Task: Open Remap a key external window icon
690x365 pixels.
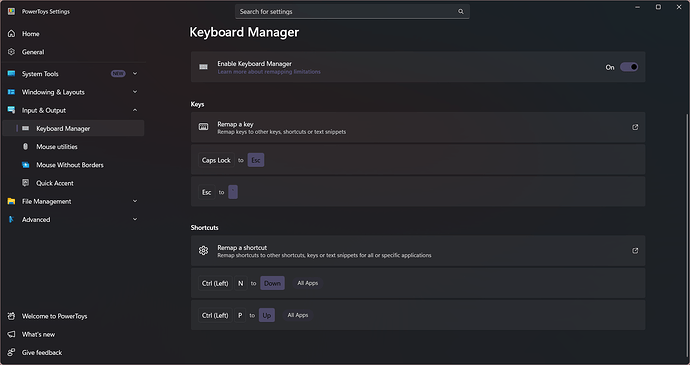Action: coord(635,127)
